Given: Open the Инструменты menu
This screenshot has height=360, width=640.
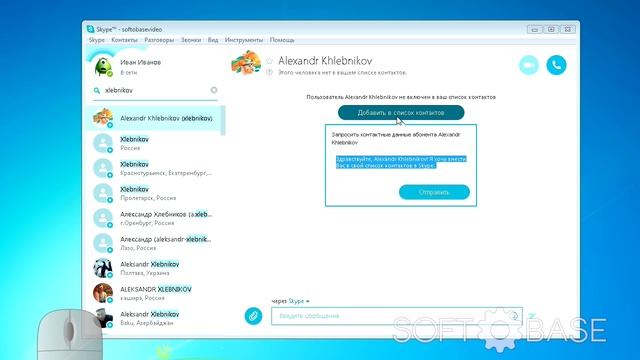Looking at the screenshot, I should pyautogui.click(x=244, y=40).
